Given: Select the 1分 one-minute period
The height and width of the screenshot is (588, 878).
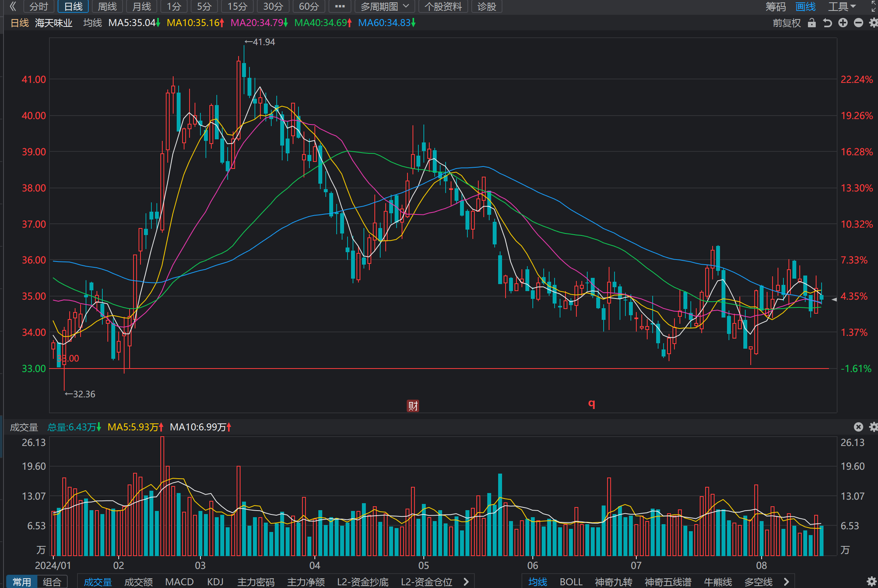Looking at the screenshot, I should [x=174, y=6].
